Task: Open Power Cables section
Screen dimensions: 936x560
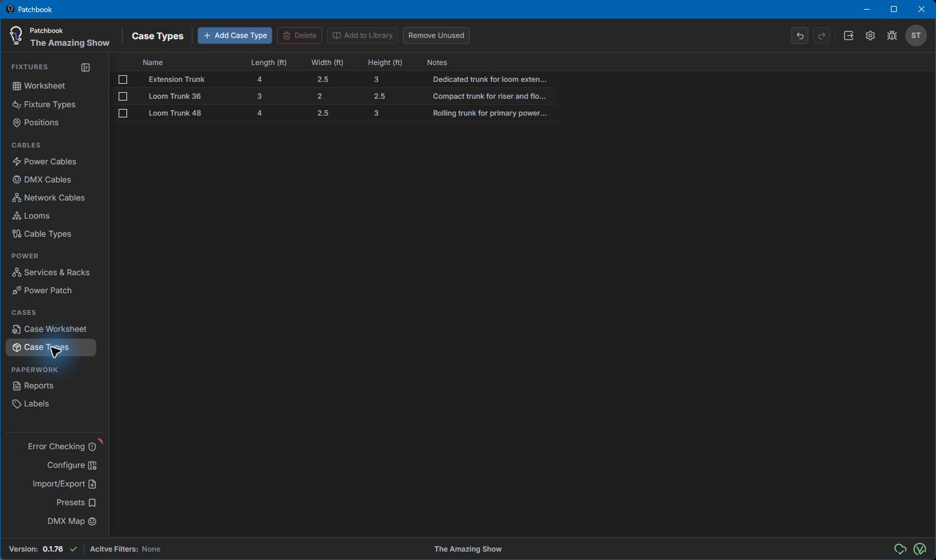Action: point(51,161)
